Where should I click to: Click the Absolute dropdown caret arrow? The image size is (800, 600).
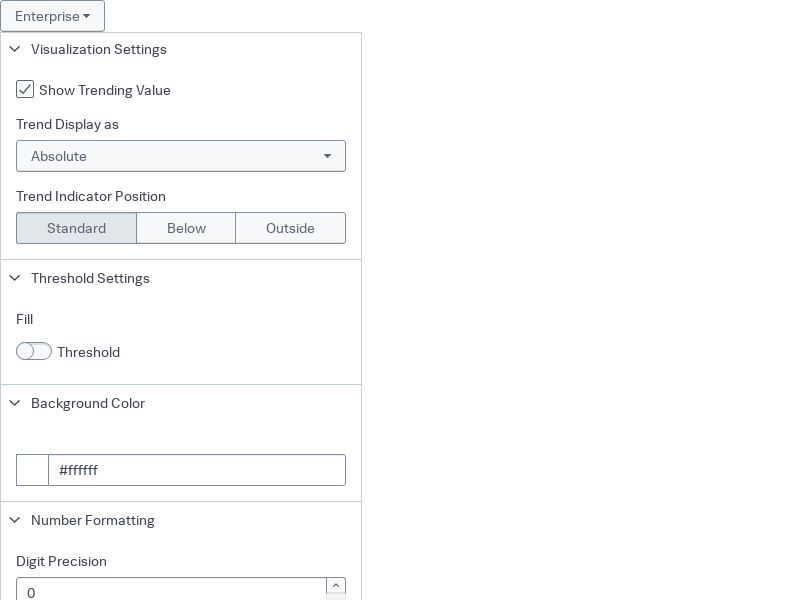(328, 156)
